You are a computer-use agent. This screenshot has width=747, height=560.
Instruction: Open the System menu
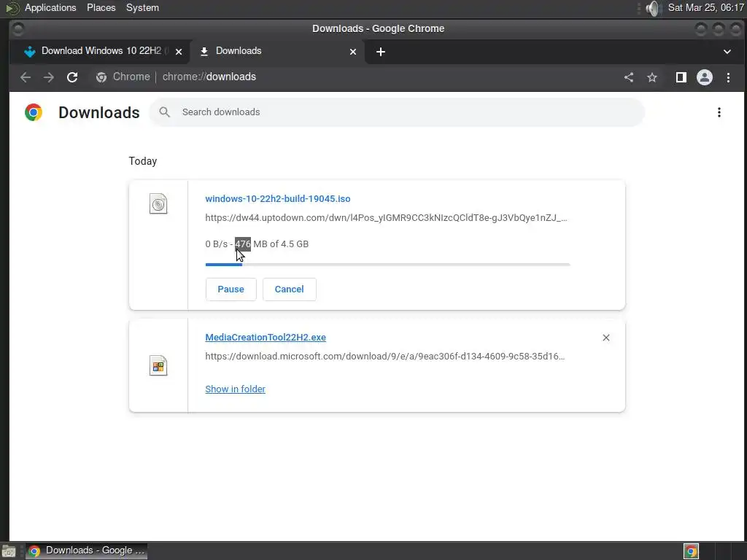click(142, 7)
